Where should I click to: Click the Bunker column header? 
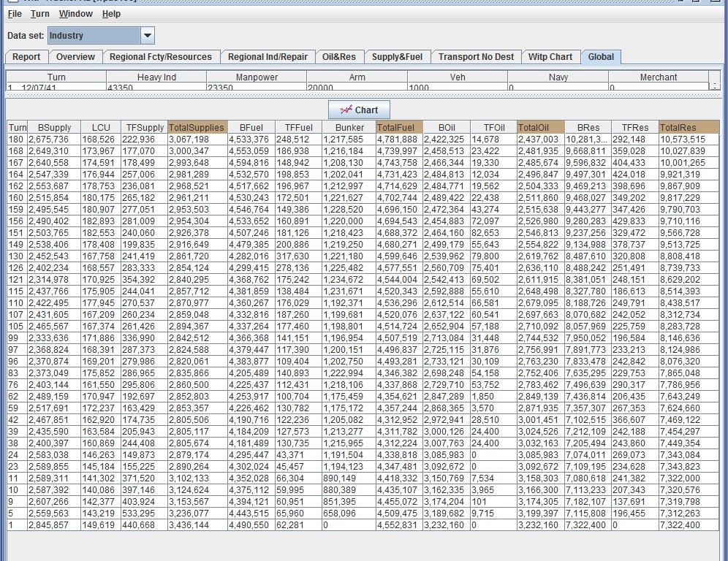tap(349, 128)
